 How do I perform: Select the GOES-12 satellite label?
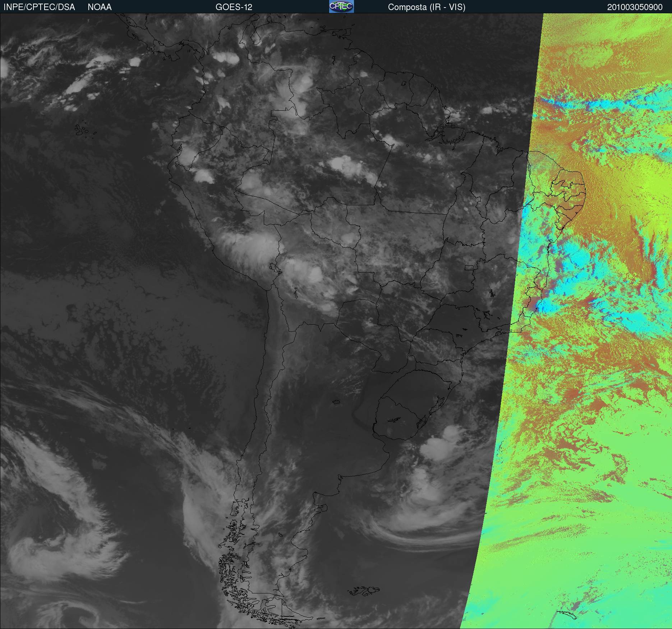[234, 7]
